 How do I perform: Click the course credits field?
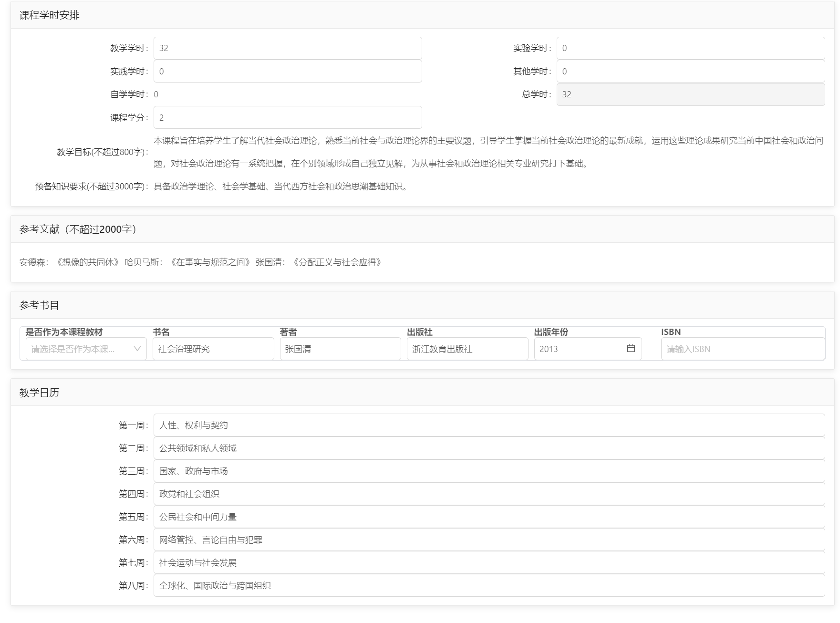coord(287,118)
